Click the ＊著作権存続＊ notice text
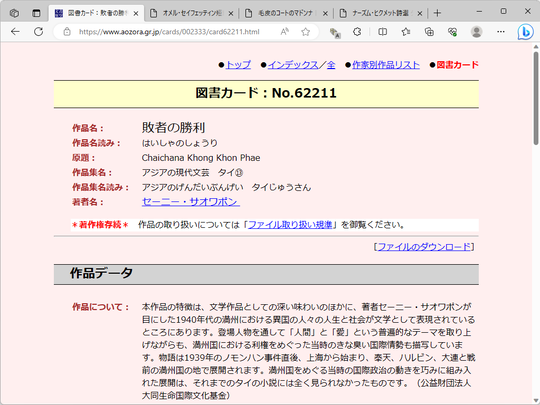The image size is (540, 405). pos(100,225)
